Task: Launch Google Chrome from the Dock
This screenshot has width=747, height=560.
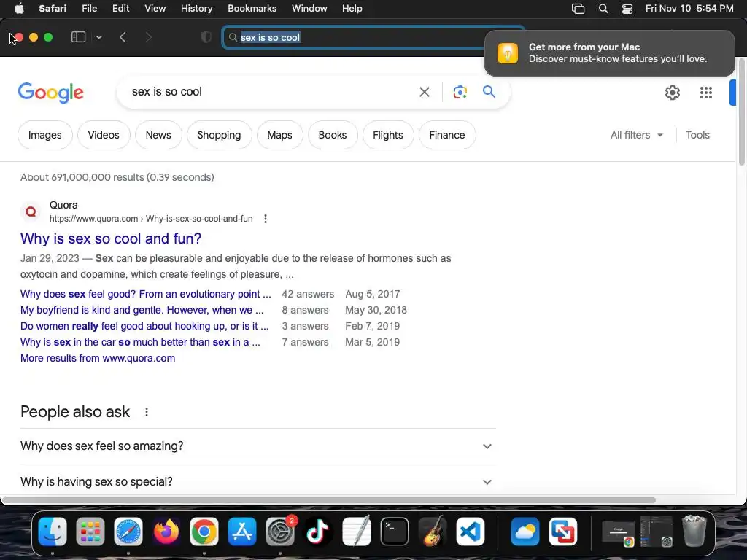Action: click(204, 532)
